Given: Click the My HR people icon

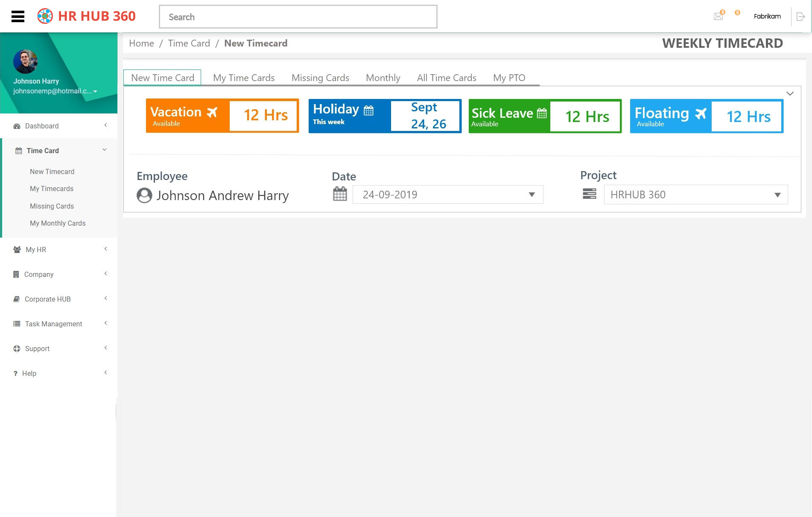Looking at the screenshot, I should click(x=17, y=250).
